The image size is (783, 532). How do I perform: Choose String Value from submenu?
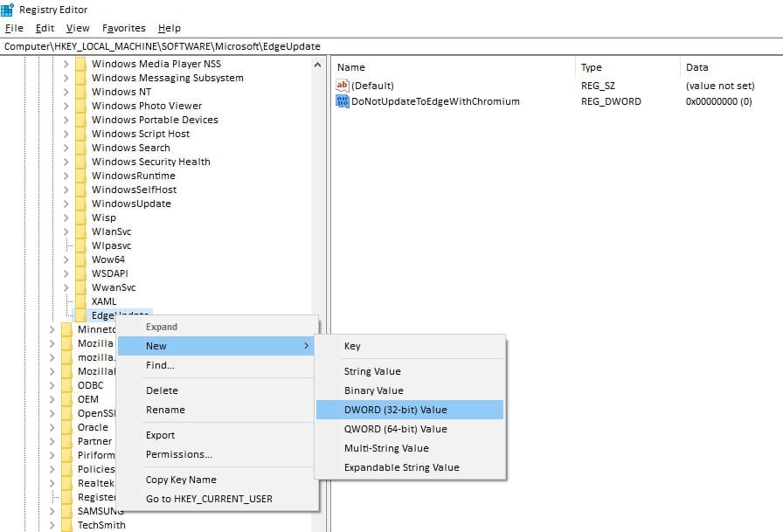point(410,371)
